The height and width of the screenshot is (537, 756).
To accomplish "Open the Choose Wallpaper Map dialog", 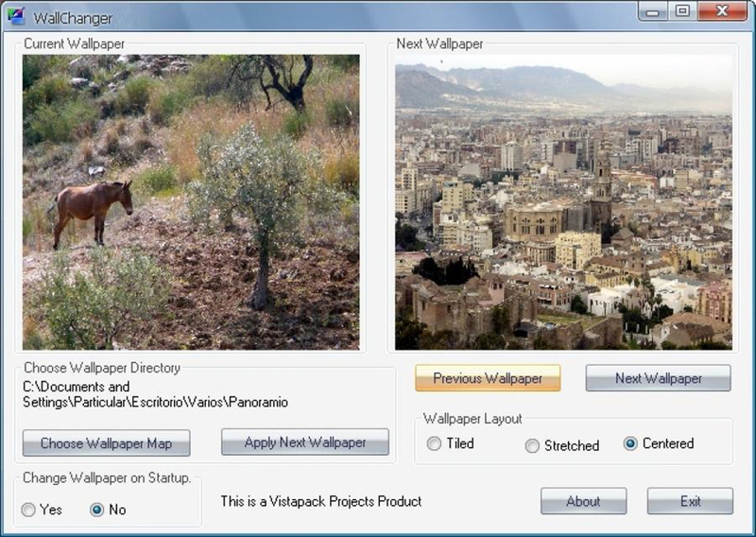I will pos(107,442).
